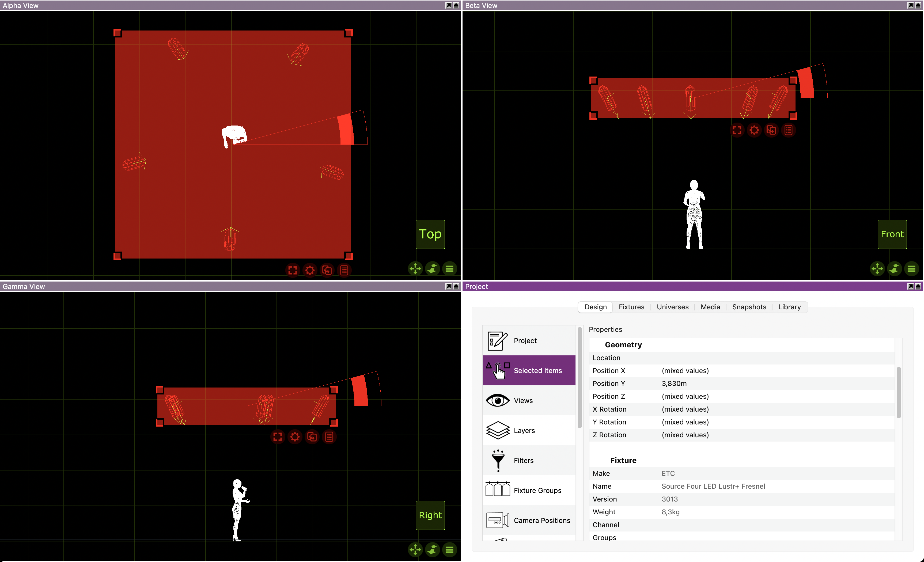Click the green orbit arrow icon in Gamma View
The image size is (924, 562).
(x=432, y=550)
